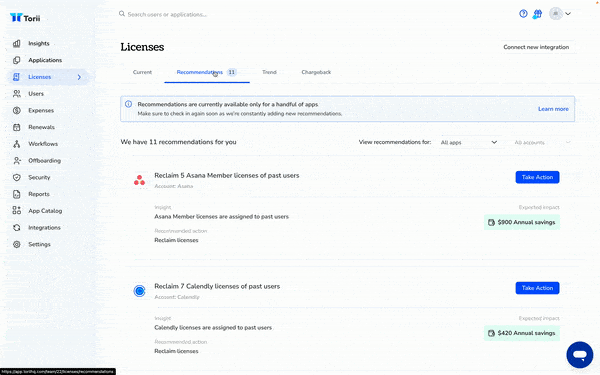Click the Settings gear icon
Viewport: 600px width, 375px height.
coord(16,244)
